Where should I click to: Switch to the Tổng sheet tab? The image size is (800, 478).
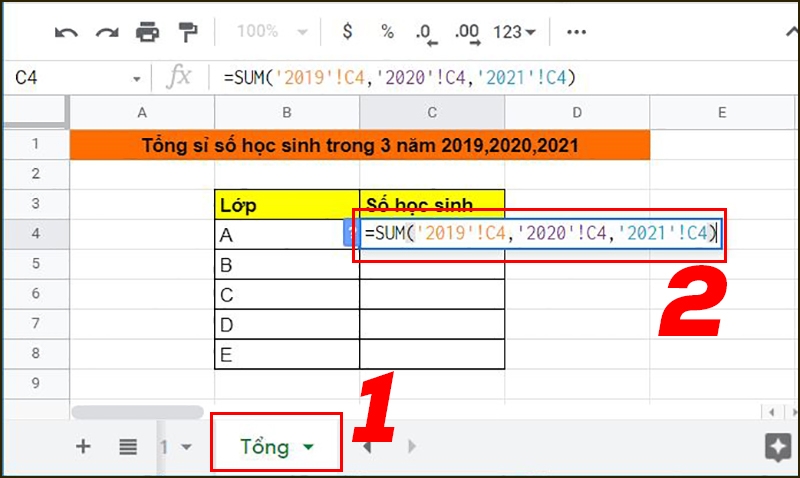tap(265, 447)
